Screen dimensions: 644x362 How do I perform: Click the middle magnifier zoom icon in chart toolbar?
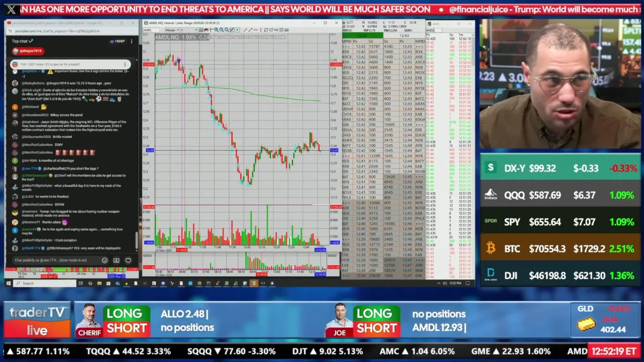click(x=221, y=30)
